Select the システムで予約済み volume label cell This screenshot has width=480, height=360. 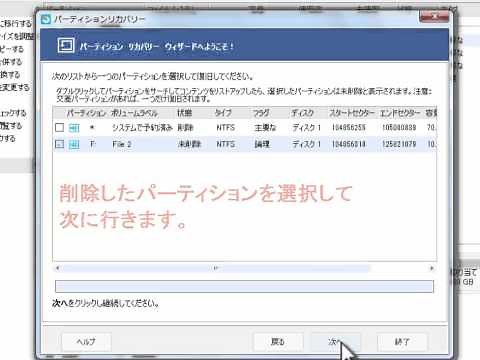click(x=142, y=127)
